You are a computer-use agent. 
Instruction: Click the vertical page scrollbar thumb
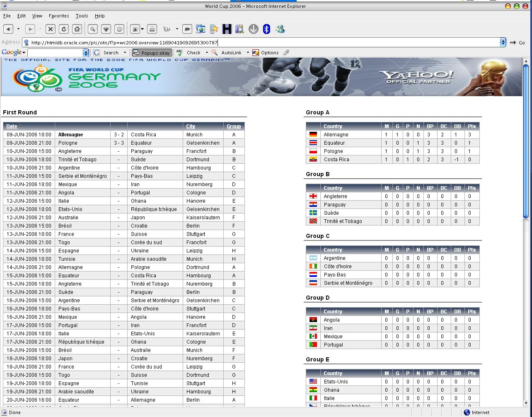pyautogui.click(x=526, y=141)
